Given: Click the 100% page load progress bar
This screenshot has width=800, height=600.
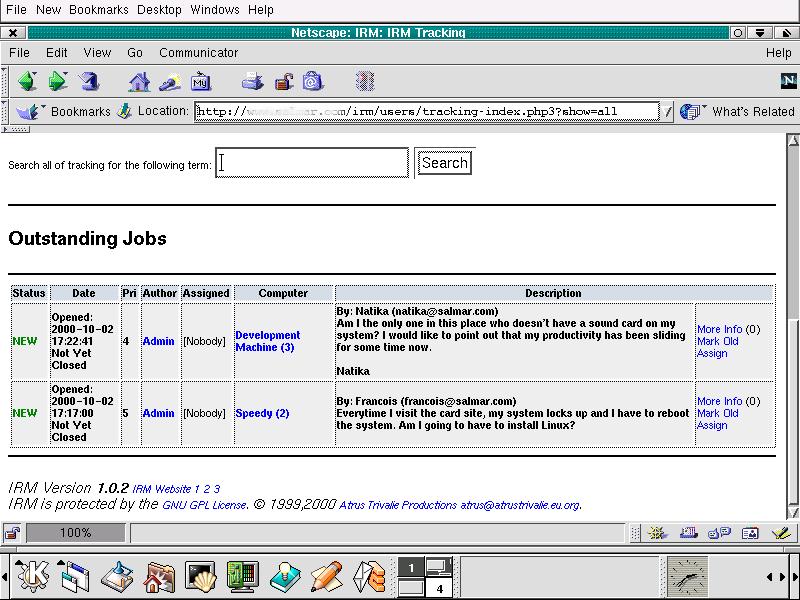Looking at the screenshot, I should [76, 533].
